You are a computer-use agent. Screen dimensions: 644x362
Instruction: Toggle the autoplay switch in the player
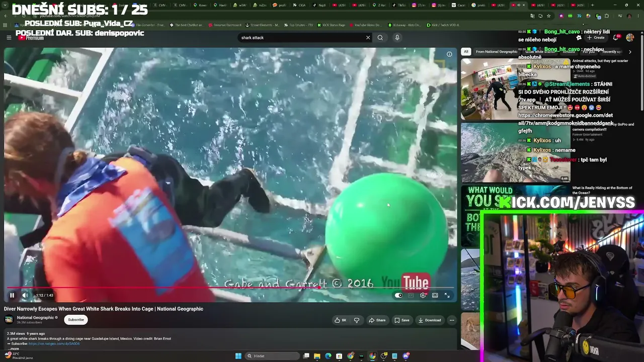[398, 295]
